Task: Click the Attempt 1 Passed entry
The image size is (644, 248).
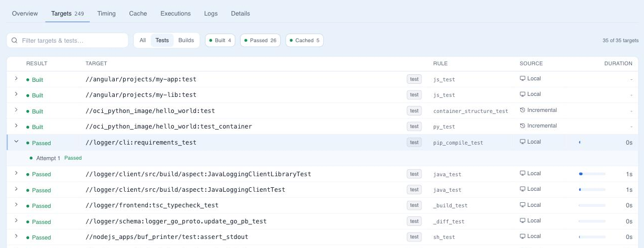Action: [56, 158]
